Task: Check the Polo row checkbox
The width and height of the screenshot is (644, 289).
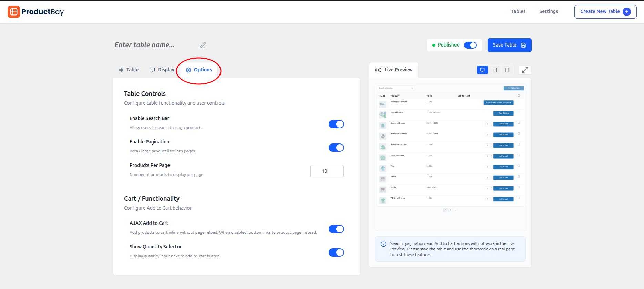Action: (x=519, y=166)
